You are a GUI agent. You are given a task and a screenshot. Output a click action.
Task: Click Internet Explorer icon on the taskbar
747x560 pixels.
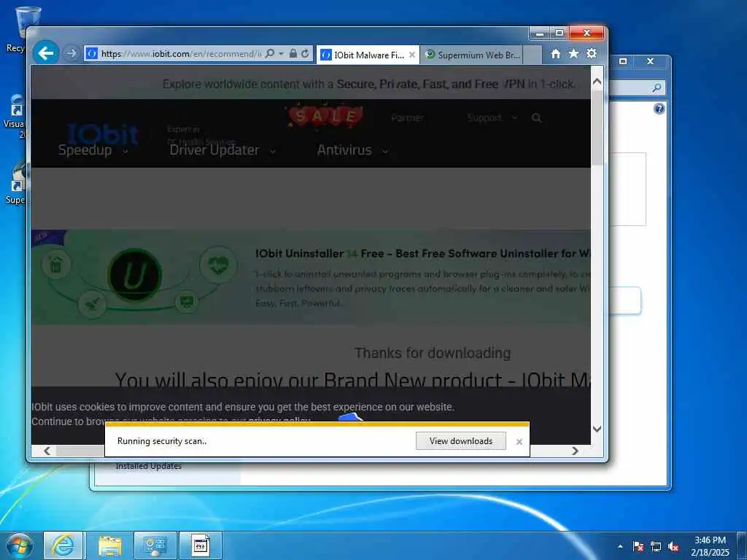pos(63,545)
